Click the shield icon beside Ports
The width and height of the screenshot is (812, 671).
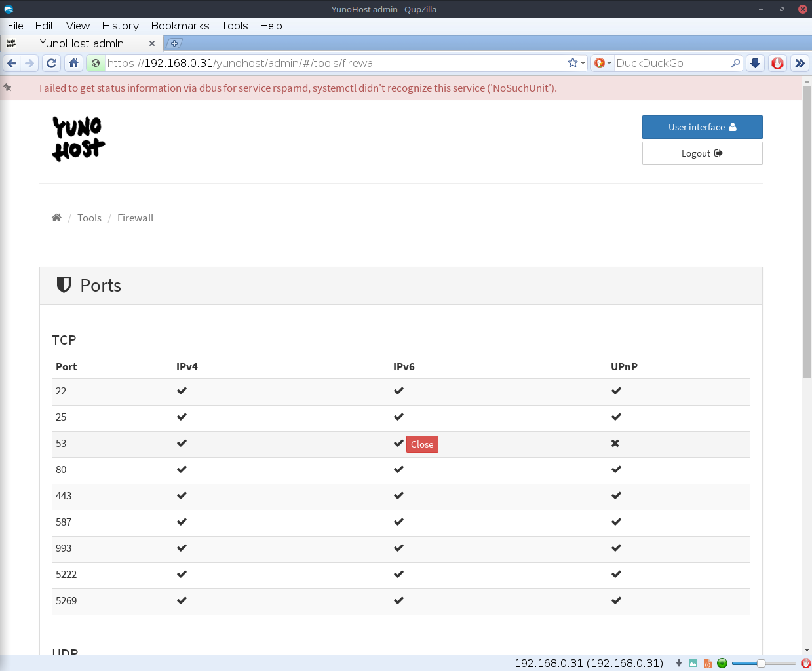64,284
